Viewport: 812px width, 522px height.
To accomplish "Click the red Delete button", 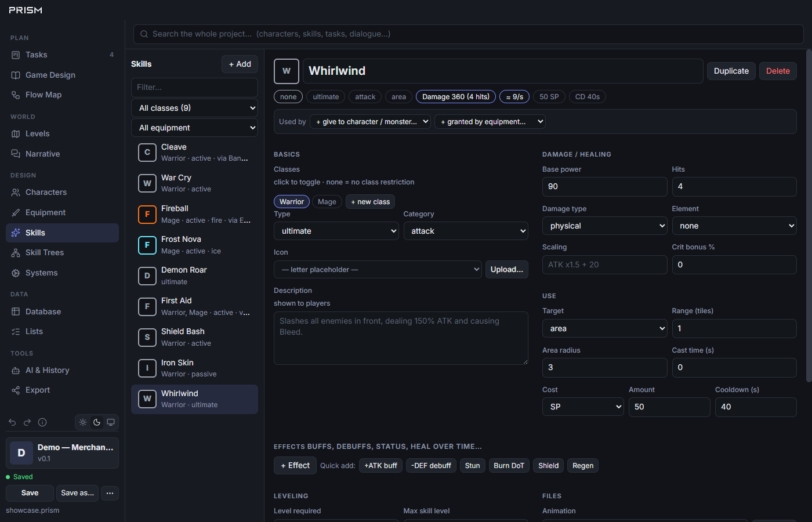I will click(778, 71).
